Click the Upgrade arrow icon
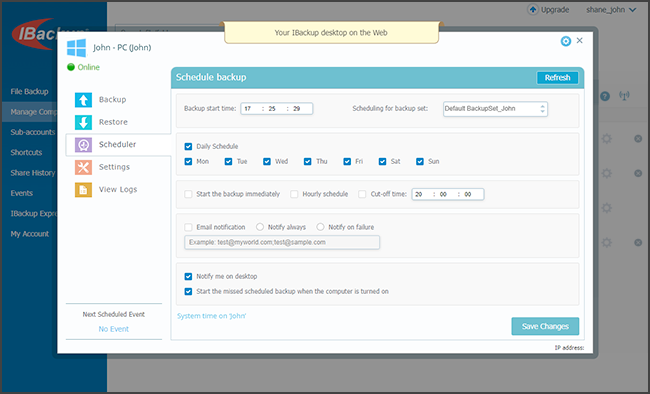This screenshot has width=650, height=394. point(533,10)
